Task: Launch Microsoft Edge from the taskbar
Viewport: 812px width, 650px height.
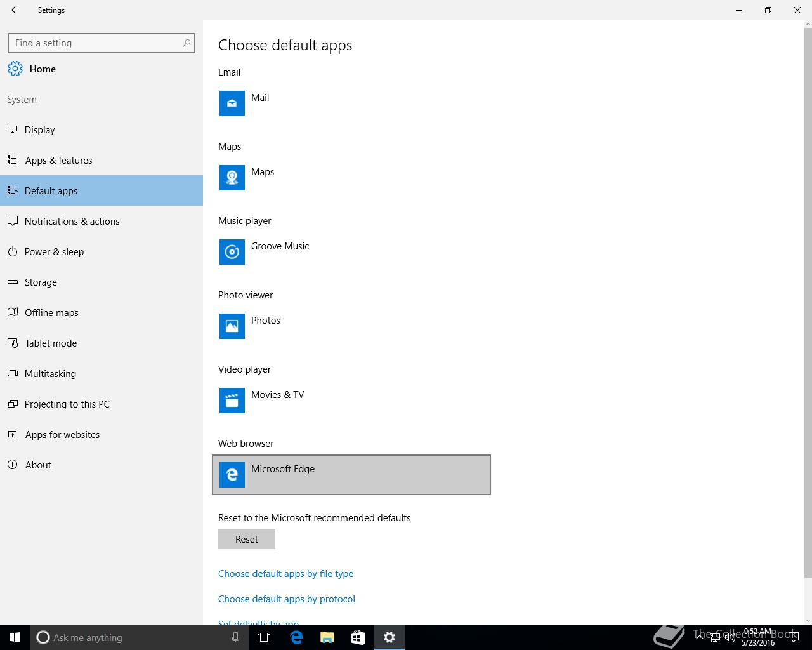Action: [296, 637]
